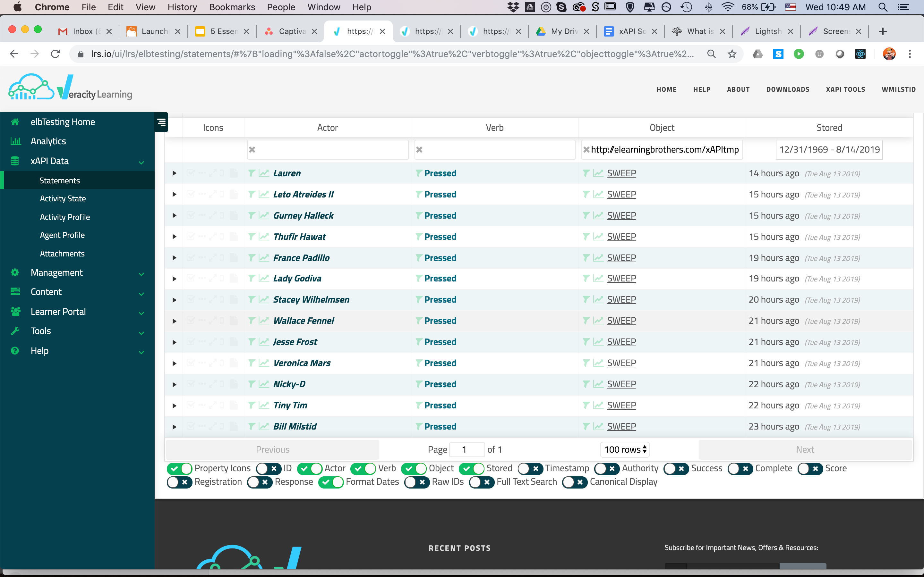
Task: Click the Next page button
Action: (805, 449)
